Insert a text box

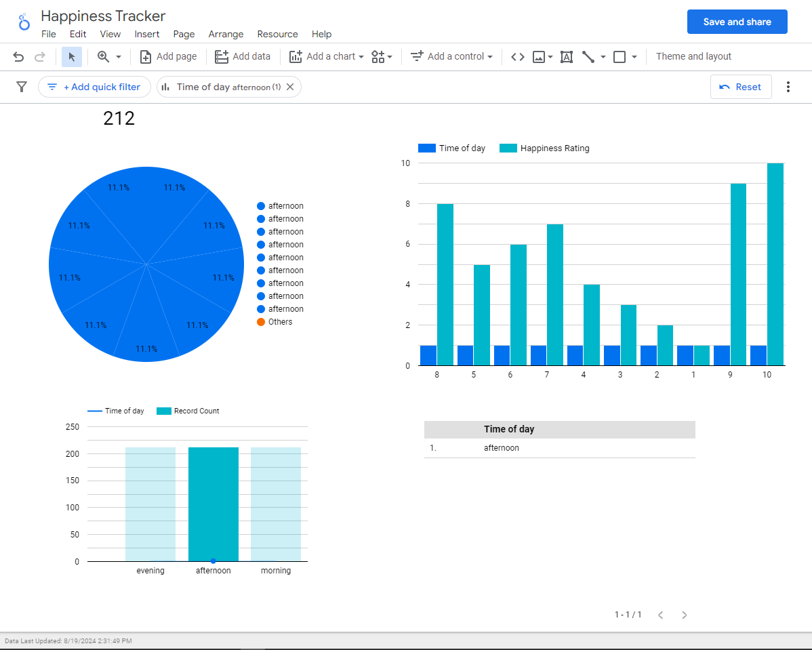pos(567,56)
